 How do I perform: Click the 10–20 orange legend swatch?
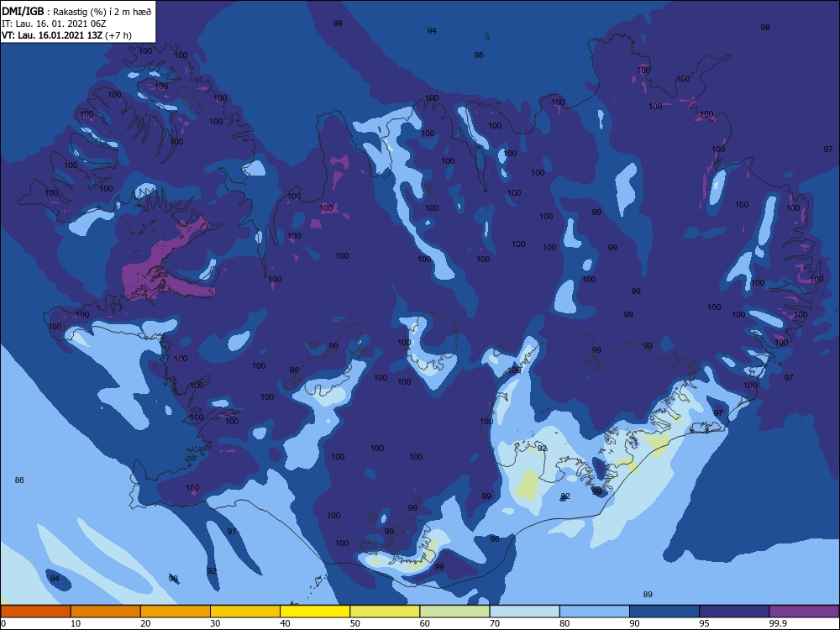click(106, 612)
